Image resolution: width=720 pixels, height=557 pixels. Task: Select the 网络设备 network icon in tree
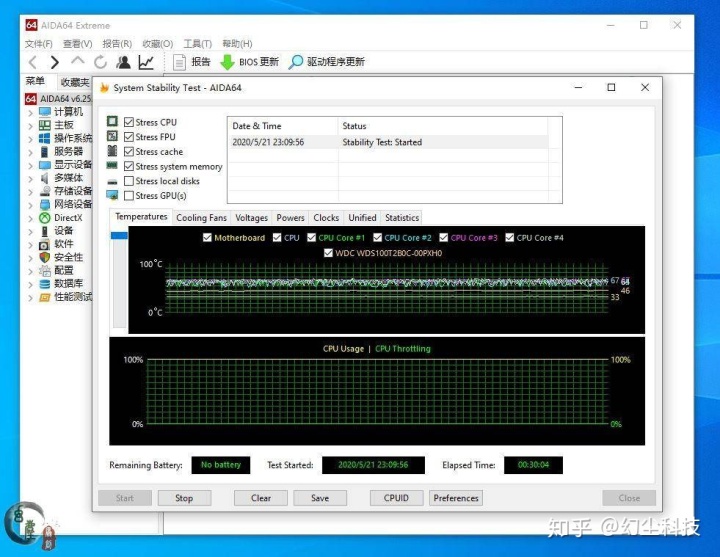(x=45, y=204)
